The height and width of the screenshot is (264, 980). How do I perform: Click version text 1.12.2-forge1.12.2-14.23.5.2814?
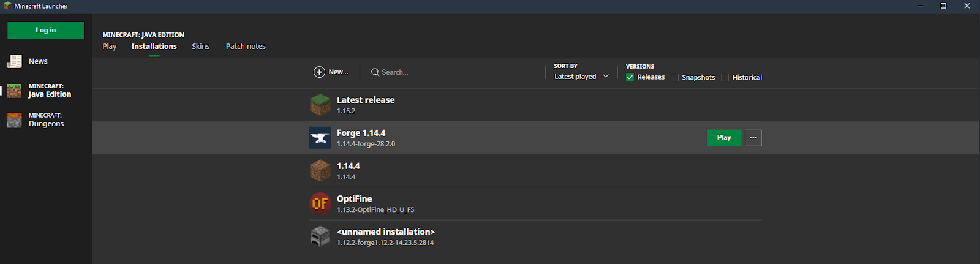385,243
